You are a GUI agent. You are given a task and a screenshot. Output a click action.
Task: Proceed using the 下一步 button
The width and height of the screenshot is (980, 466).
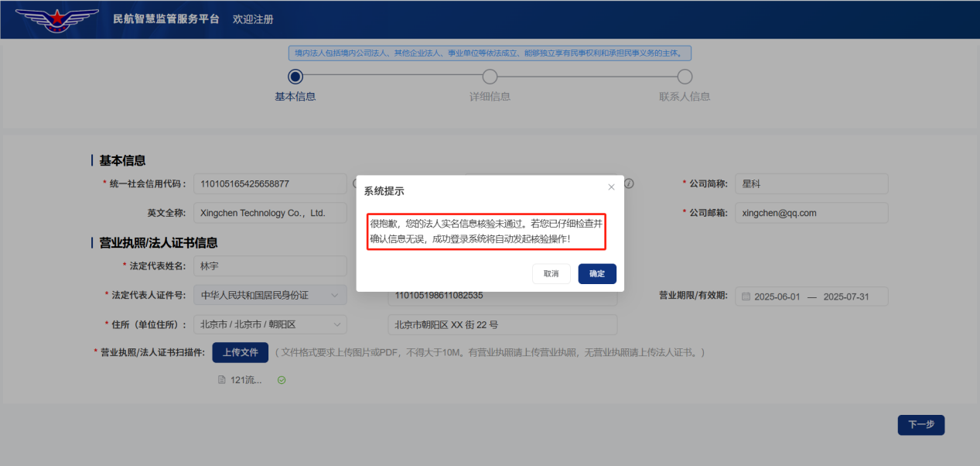tap(920, 424)
